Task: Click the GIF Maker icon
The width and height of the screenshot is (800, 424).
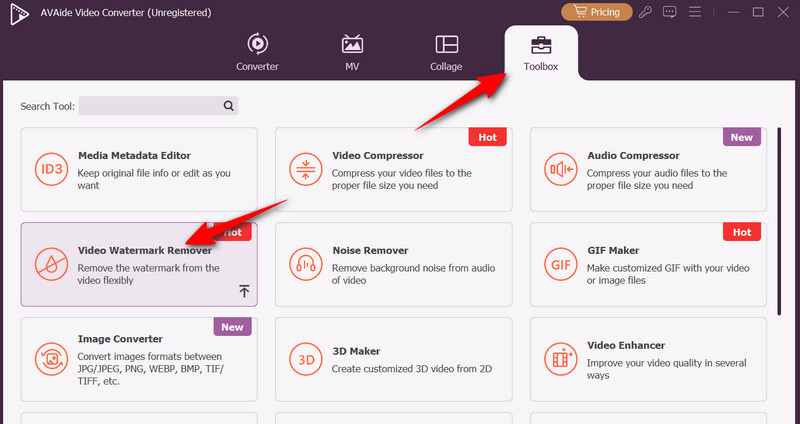Action: [559, 264]
